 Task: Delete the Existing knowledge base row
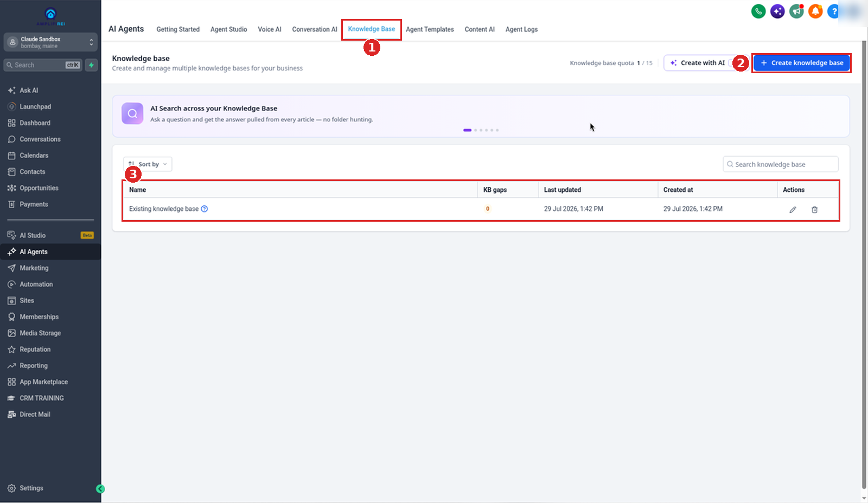(x=814, y=210)
